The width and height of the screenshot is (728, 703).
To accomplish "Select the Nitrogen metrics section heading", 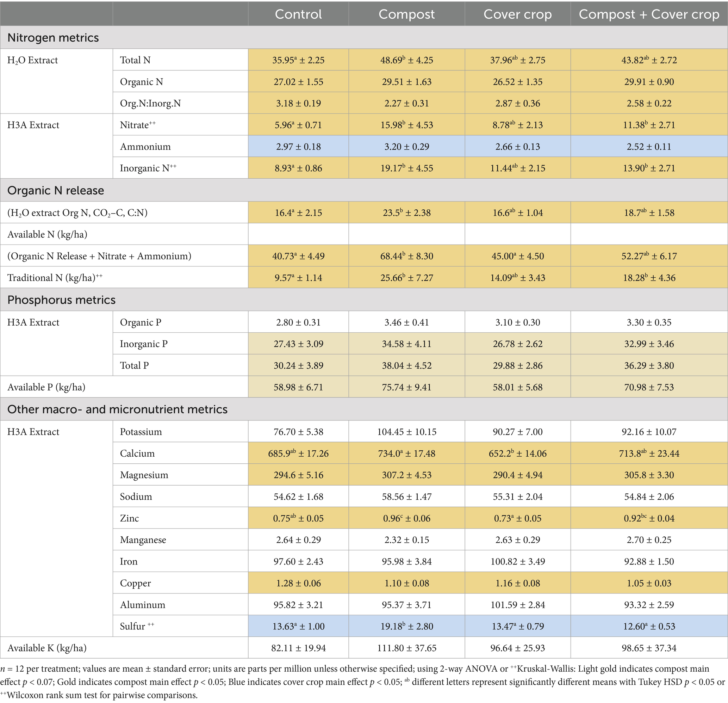I will [x=53, y=37].
